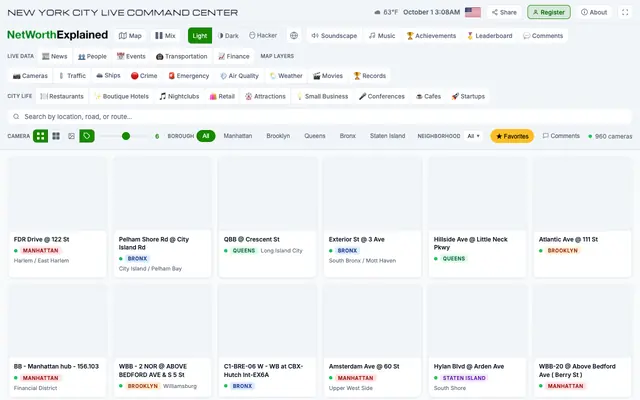640x400 pixels.
Task: Show Cafes category
Action: 429,96
